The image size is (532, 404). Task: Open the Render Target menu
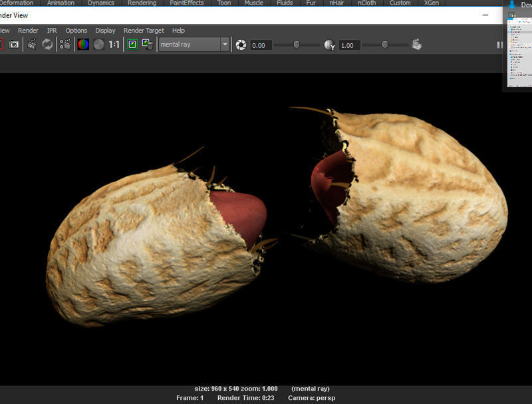click(x=144, y=31)
